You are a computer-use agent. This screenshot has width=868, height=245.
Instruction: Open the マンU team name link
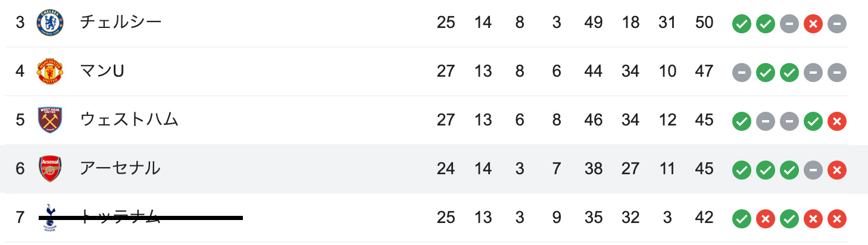click(x=102, y=71)
